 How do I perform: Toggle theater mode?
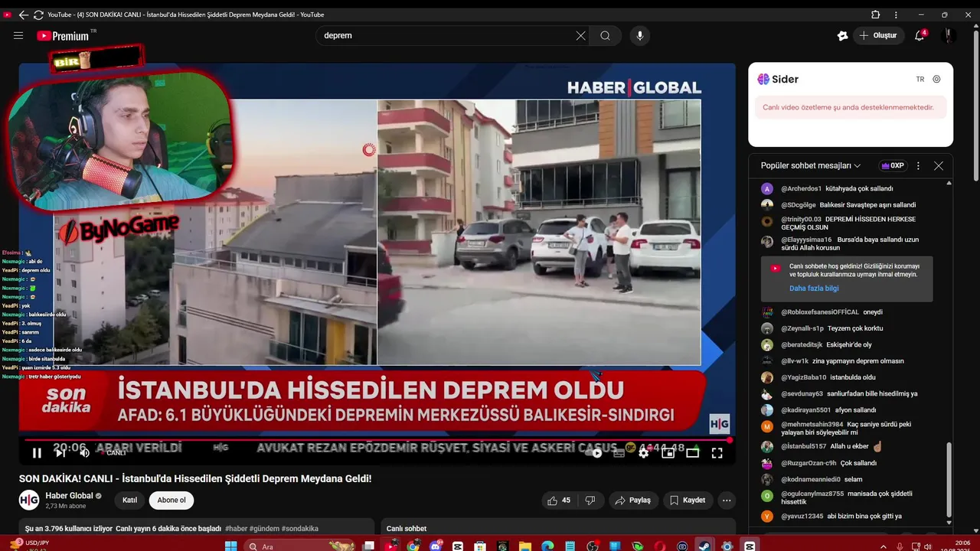pyautogui.click(x=693, y=453)
